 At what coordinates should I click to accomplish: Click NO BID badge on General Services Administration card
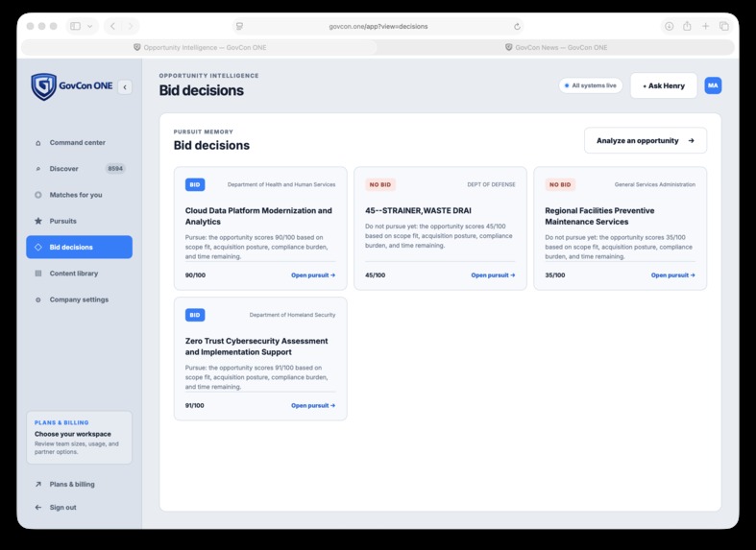560,184
